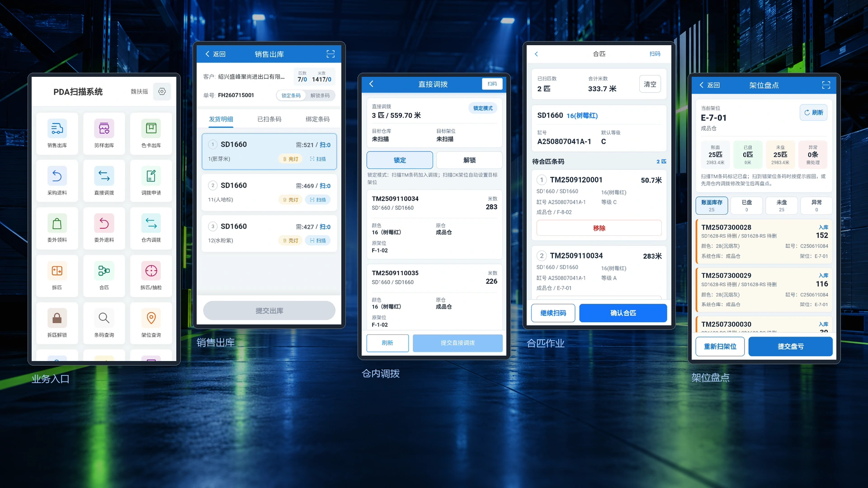Open 调拨申请 icon in PDA menu
Screen dimensions: 868x488
coord(151,176)
